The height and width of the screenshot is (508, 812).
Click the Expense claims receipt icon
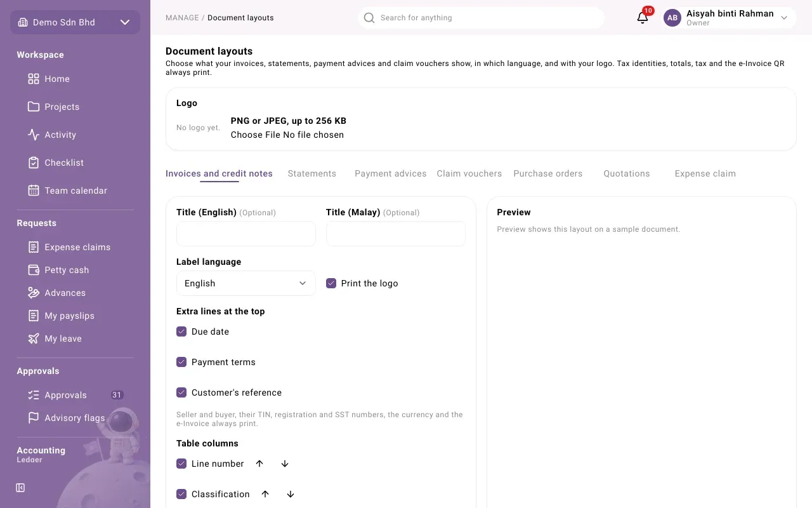(x=34, y=247)
